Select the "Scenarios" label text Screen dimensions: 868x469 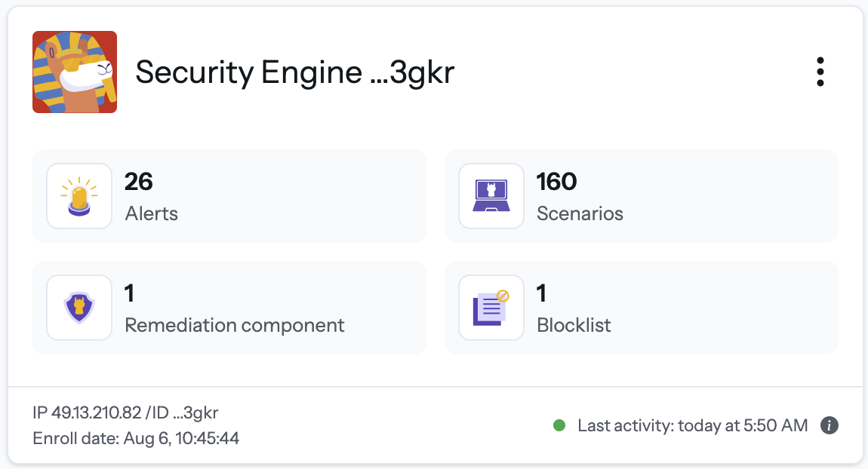pyautogui.click(x=580, y=213)
